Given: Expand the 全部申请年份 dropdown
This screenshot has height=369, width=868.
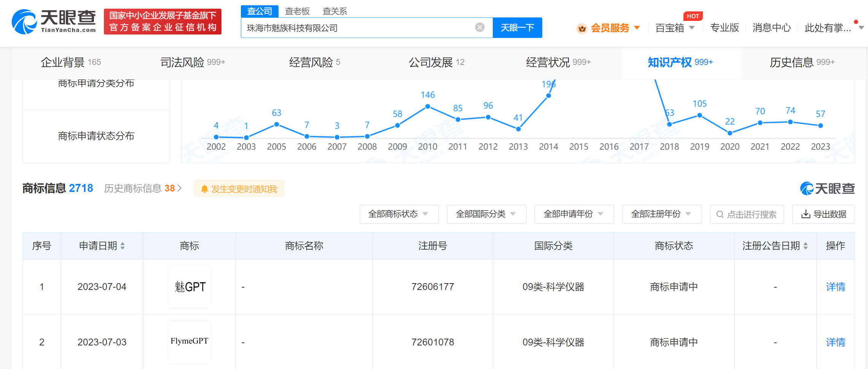Looking at the screenshot, I should (574, 214).
